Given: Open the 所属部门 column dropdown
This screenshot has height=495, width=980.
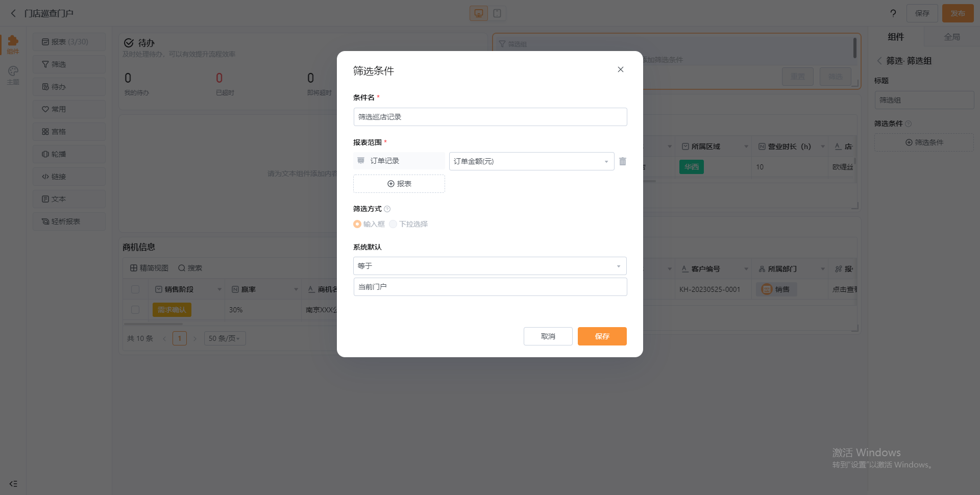Looking at the screenshot, I should [823, 269].
